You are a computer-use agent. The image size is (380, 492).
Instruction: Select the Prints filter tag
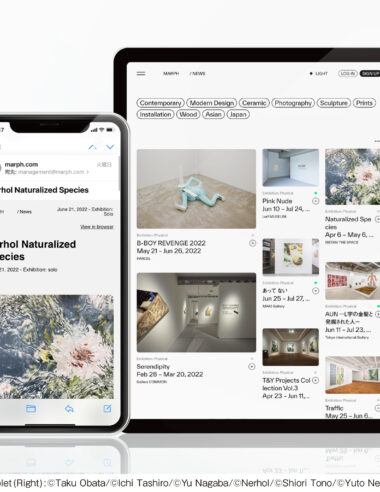click(x=364, y=103)
